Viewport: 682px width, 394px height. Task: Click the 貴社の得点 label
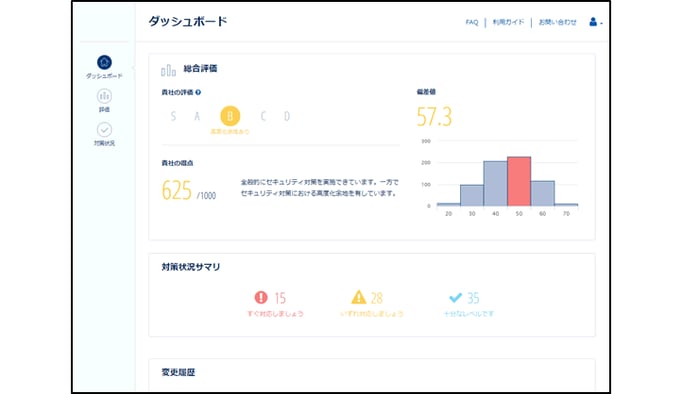tap(177, 163)
